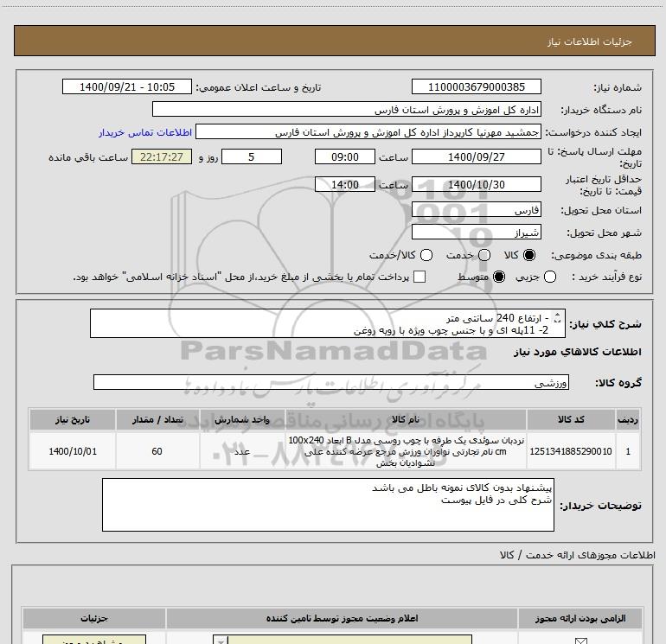Click the ردیف column header
This screenshot has height=644, width=666.
628,419
